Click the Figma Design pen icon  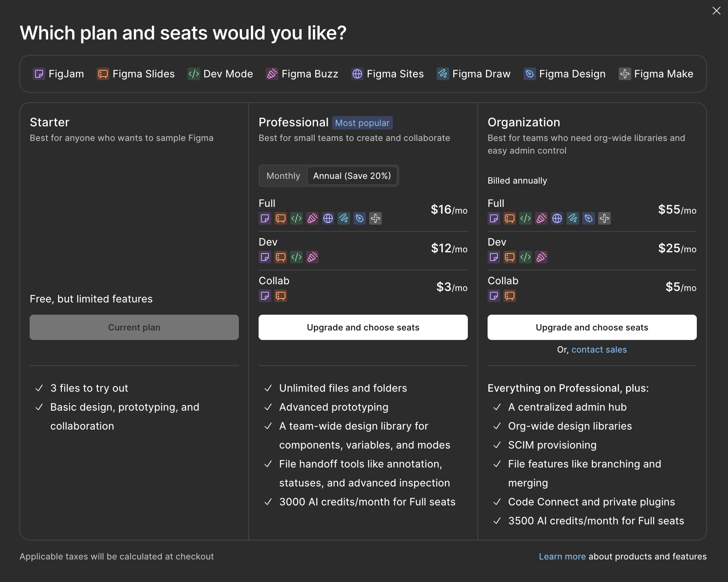click(530, 74)
